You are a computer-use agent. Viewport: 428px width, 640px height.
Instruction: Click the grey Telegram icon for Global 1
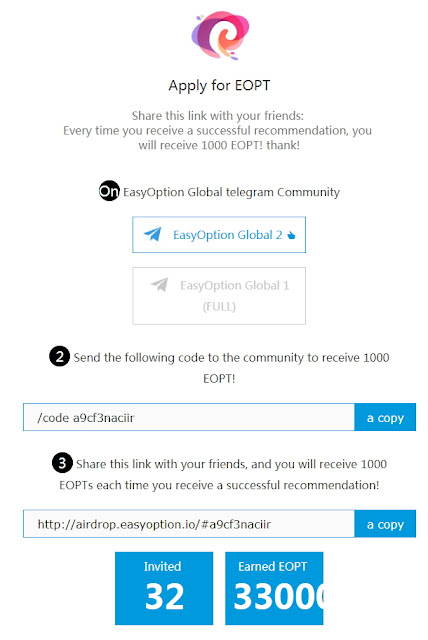pyautogui.click(x=160, y=284)
